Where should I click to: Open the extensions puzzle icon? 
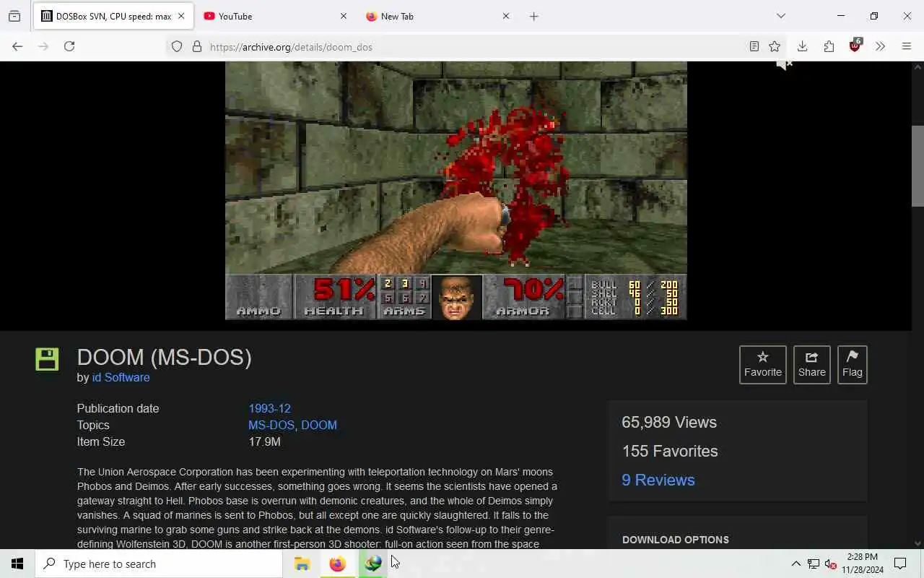pyautogui.click(x=829, y=46)
